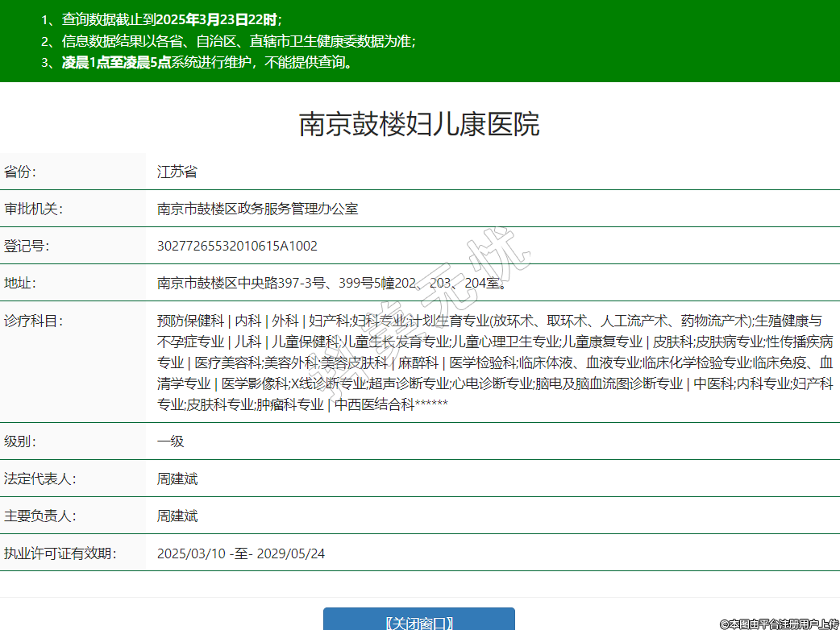Click the registration number 30277265532010615A1002

237,246
